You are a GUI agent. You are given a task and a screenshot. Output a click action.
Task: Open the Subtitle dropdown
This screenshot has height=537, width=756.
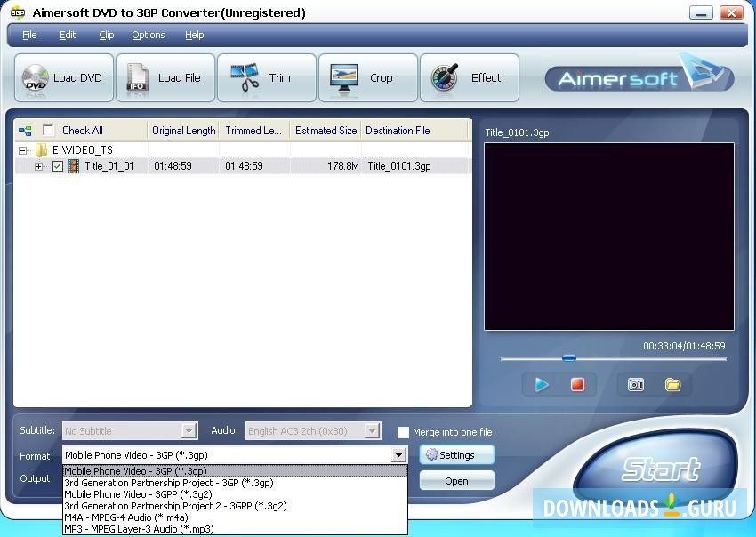coord(189,430)
